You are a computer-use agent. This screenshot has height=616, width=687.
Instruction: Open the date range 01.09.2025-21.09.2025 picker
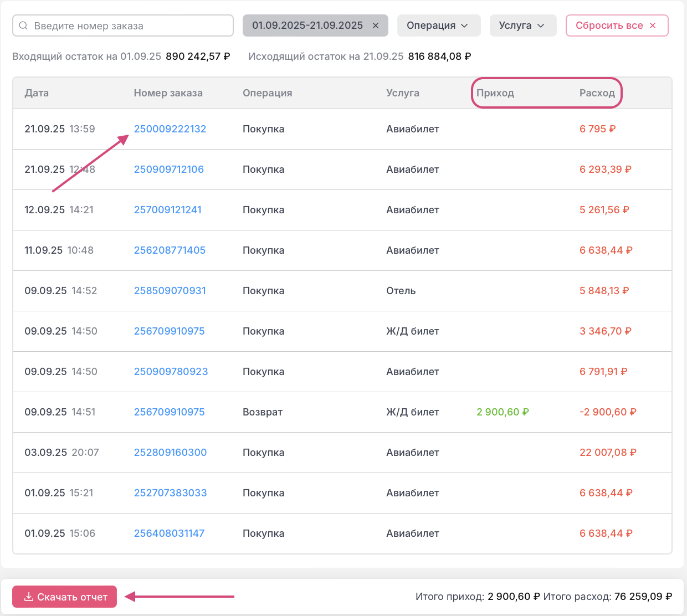307,25
